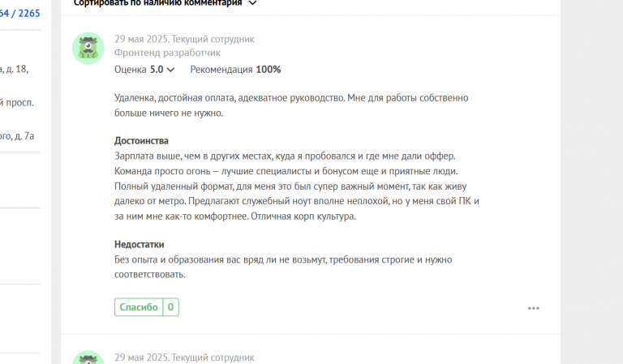Click the Фронтенд разработчик job title

[x=167, y=53]
